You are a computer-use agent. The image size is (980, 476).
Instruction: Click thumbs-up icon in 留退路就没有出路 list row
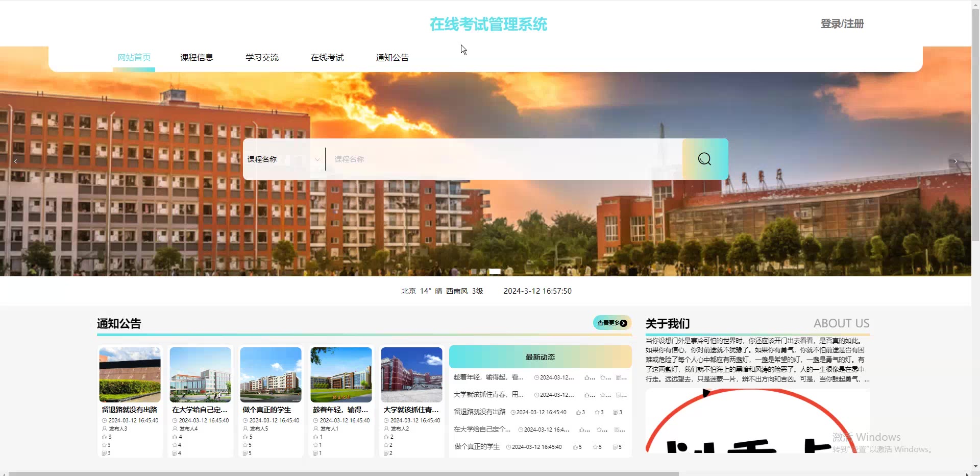(578, 412)
